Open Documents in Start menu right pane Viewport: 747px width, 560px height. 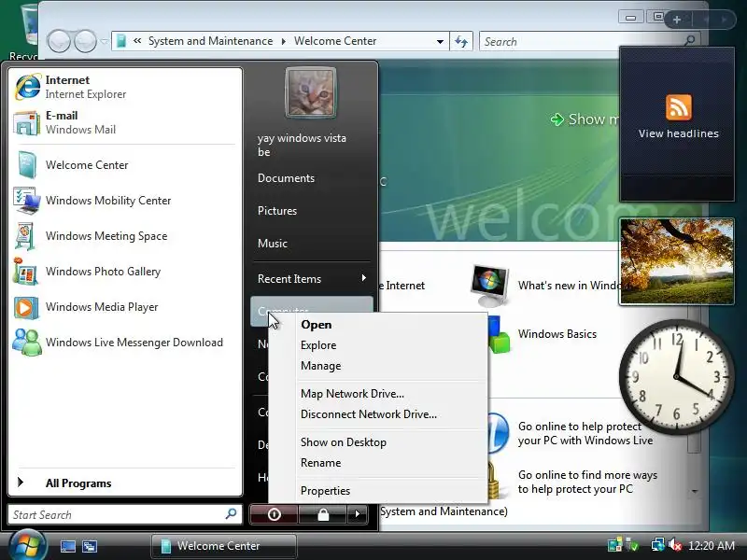tap(286, 178)
